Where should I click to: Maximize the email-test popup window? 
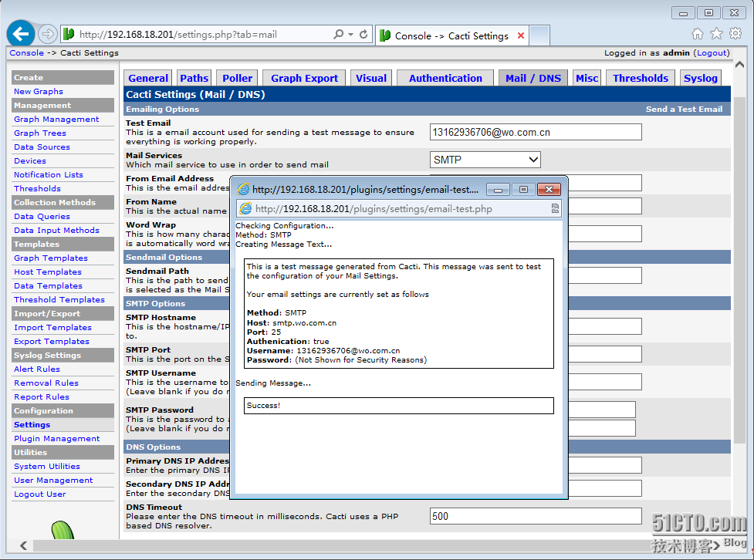[x=524, y=190]
